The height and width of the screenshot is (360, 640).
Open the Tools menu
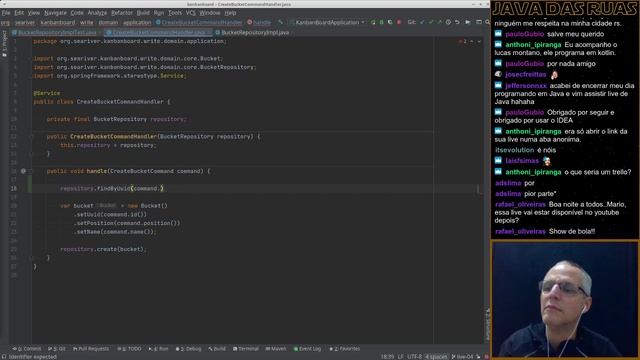pyautogui.click(x=175, y=13)
